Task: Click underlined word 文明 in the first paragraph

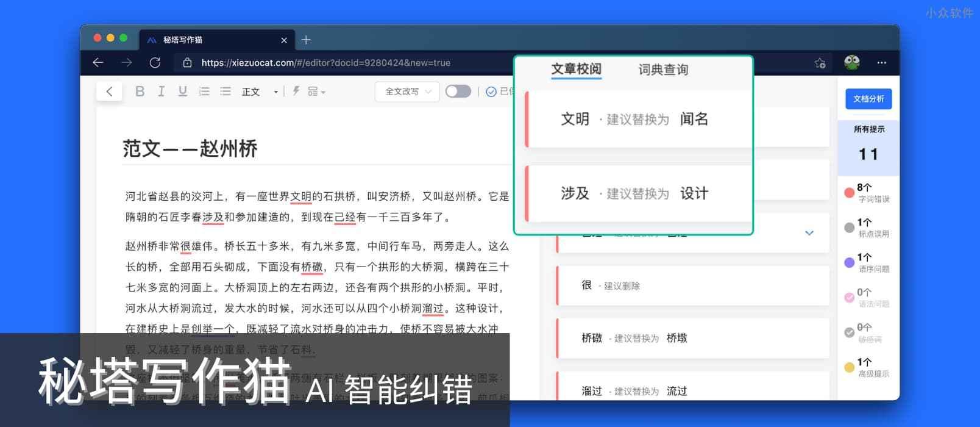Action: [301, 196]
